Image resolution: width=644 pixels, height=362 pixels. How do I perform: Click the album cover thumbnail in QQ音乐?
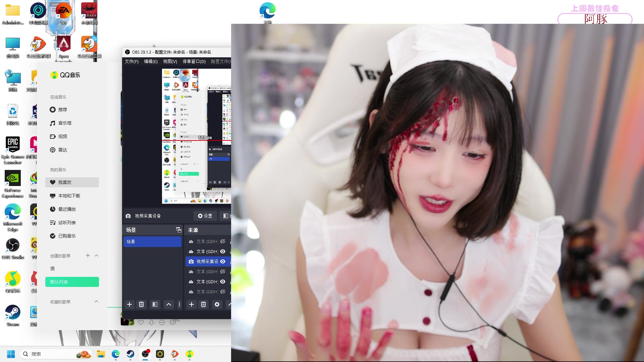point(127,319)
